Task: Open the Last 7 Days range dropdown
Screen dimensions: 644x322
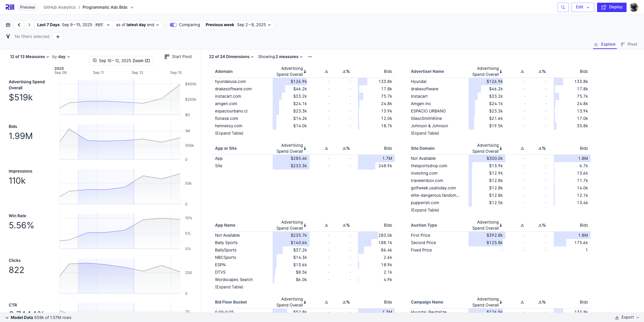Action: point(73,25)
